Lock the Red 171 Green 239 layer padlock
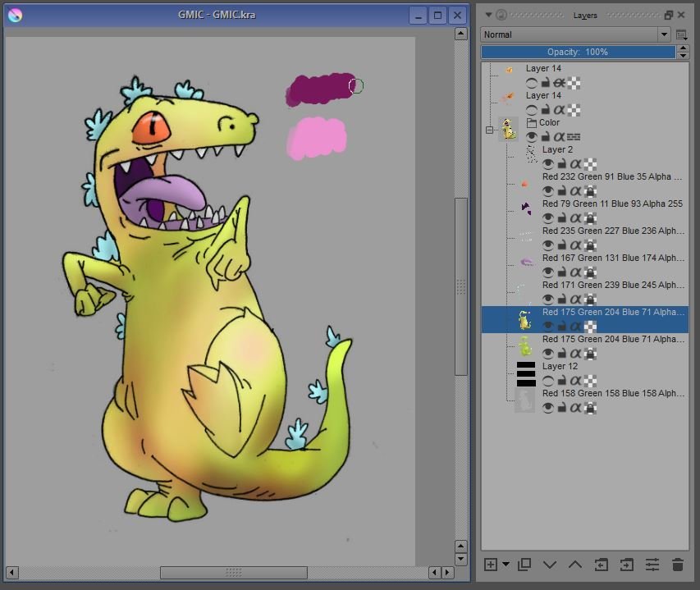 coord(562,300)
